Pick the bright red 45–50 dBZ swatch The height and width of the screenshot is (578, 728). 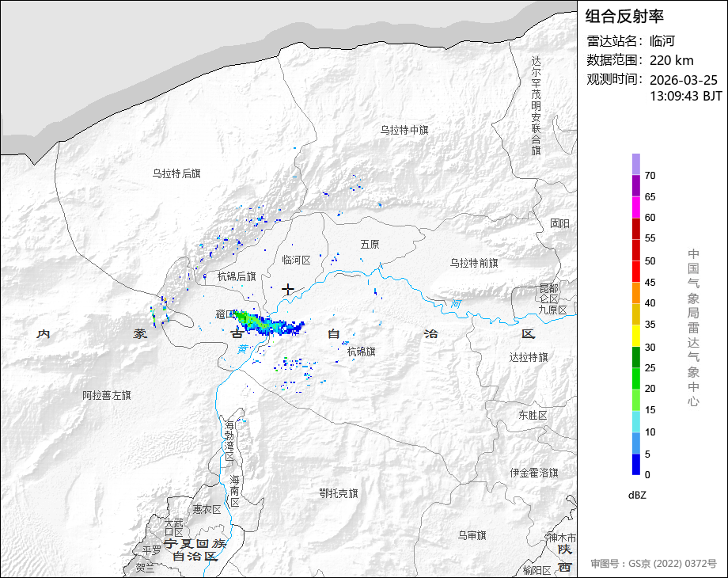click(636, 272)
